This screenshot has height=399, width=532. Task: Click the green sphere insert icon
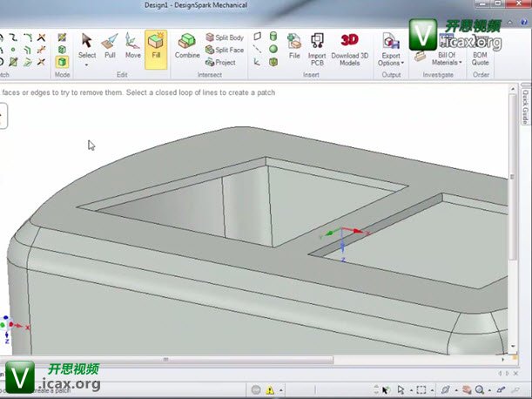tap(273, 50)
